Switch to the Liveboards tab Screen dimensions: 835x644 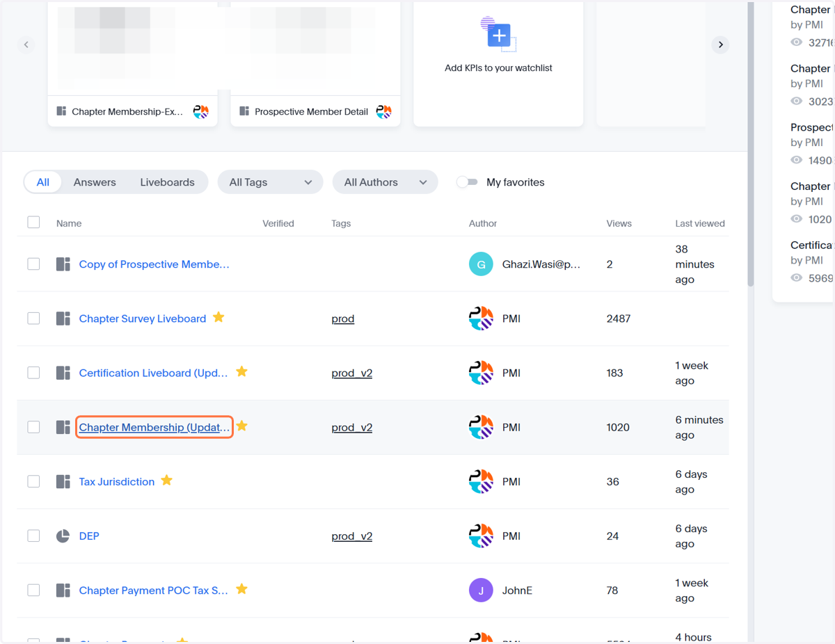[x=167, y=182]
